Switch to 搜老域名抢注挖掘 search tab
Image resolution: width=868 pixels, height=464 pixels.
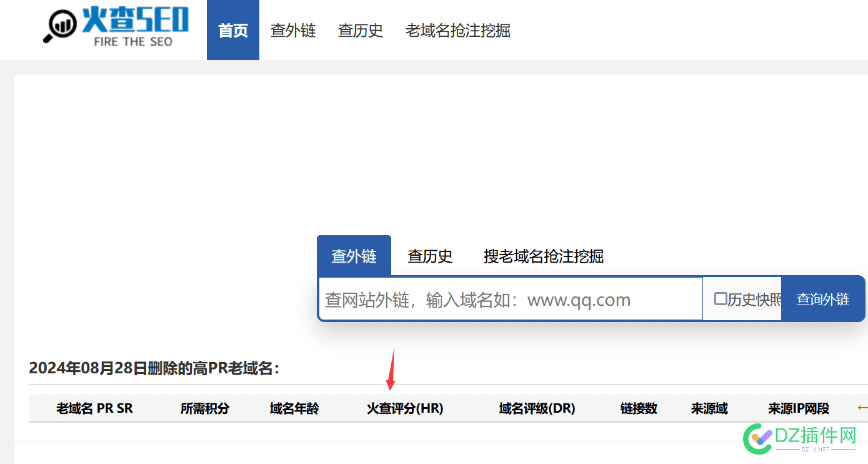click(544, 256)
